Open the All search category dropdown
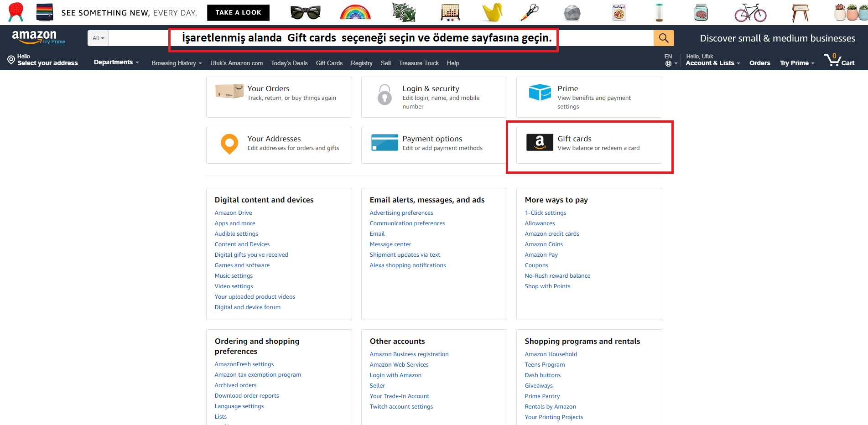 (x=98, y=38)
